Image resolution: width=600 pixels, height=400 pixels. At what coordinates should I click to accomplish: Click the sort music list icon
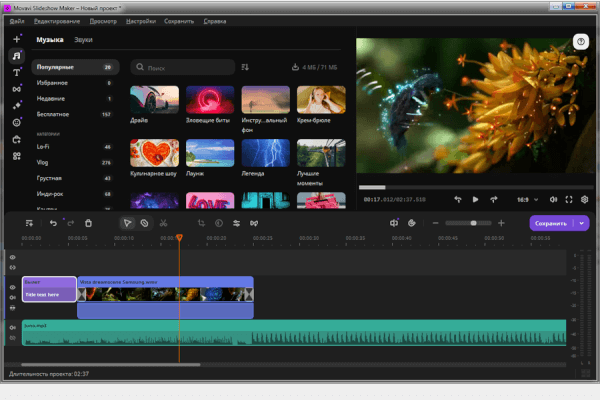click(245, 67)
